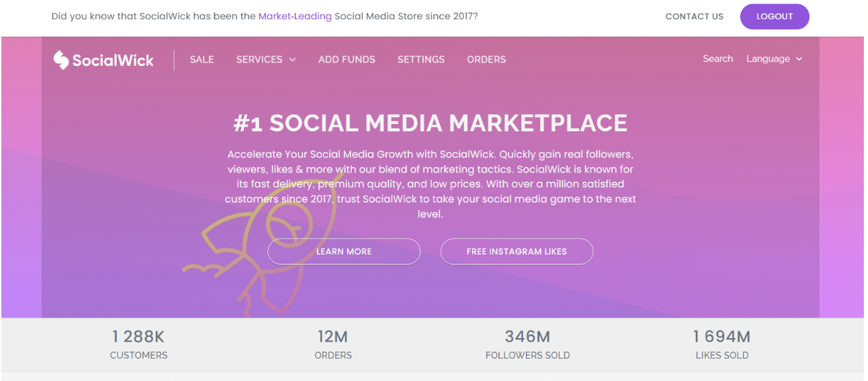Click the 1 288K CUSTOMERS stat

tap(139, 344)
